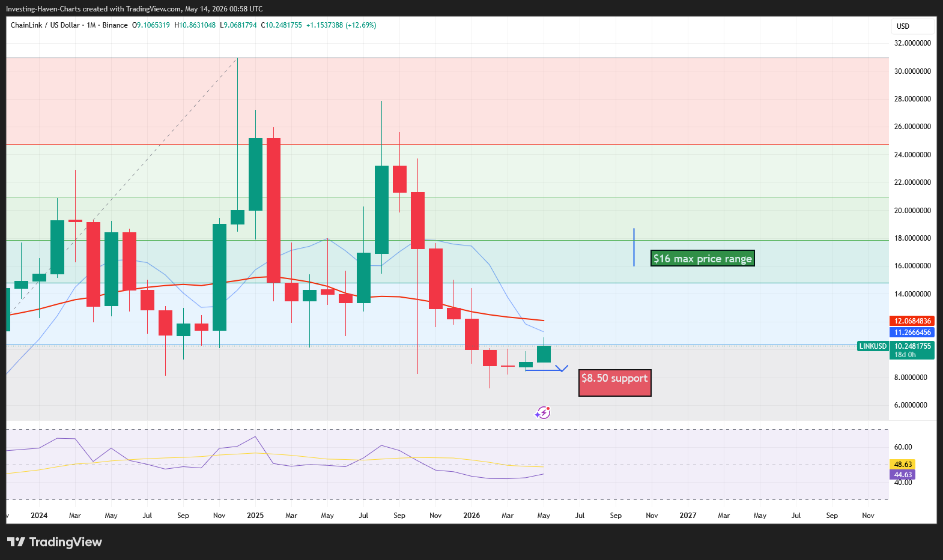The width and height of the screenshot is (943, 560).
Task: Click the low value L9.0681794
Action: tap(238, 25)
